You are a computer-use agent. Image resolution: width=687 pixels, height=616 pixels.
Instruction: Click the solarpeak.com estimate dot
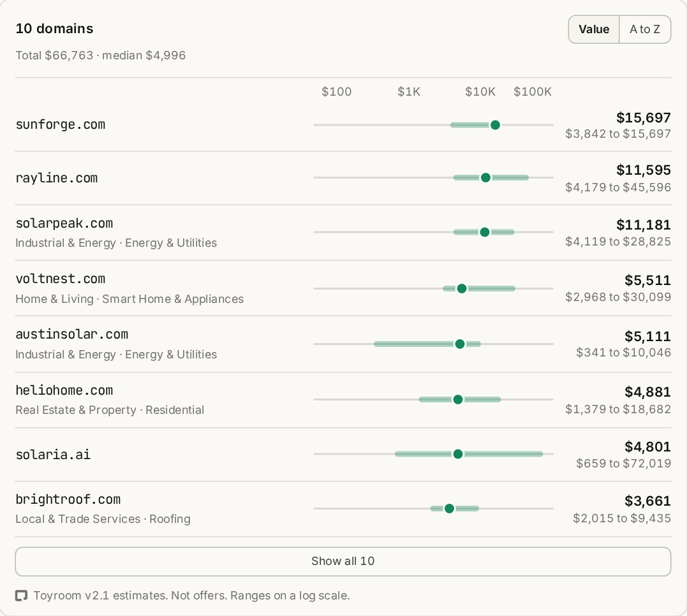click(485, 231)
